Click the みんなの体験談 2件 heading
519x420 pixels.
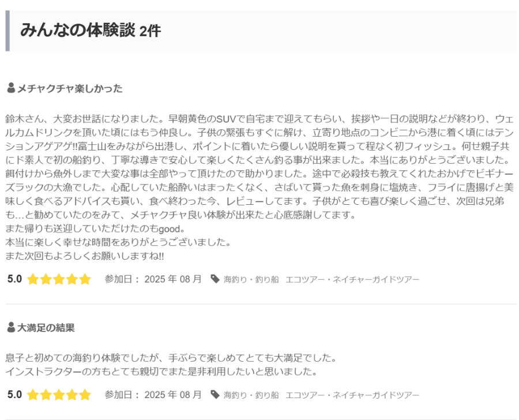[91, 31]
